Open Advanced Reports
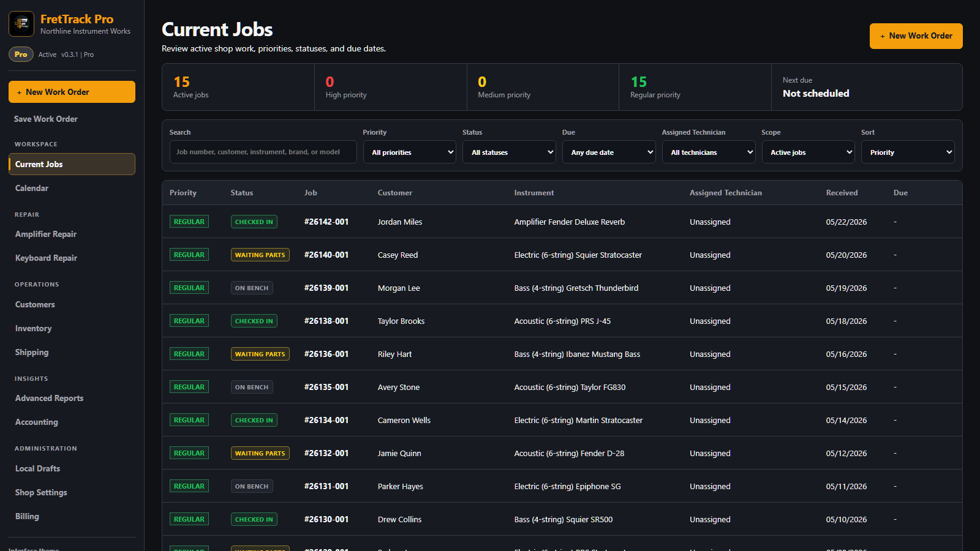980x551 pixels. pyautogui.click(x=49, y=398)
